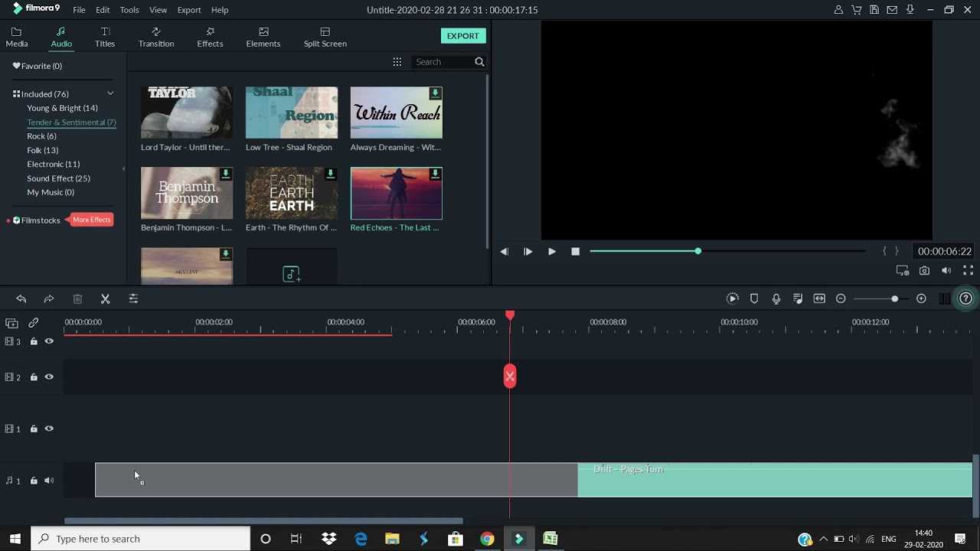This screenshot has width=980, height=551.
Task: Record voiceover with microphone icon
Action: tap(776, 298)
